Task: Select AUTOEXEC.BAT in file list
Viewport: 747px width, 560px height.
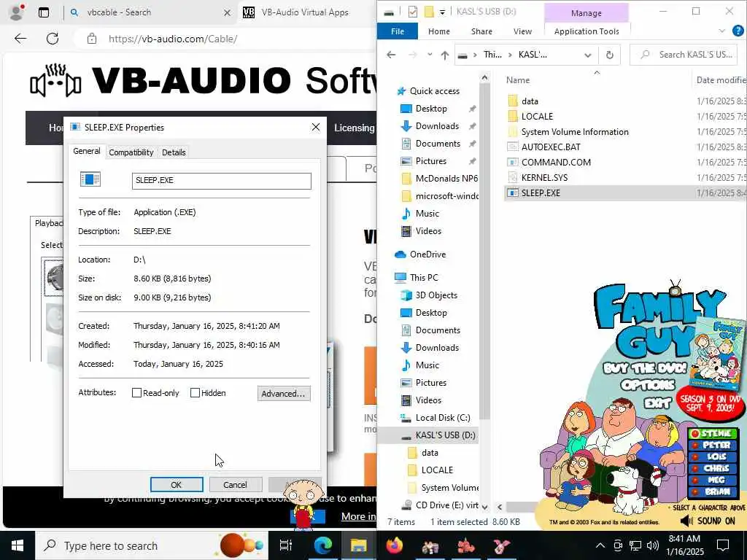Action: pos(551,147)
